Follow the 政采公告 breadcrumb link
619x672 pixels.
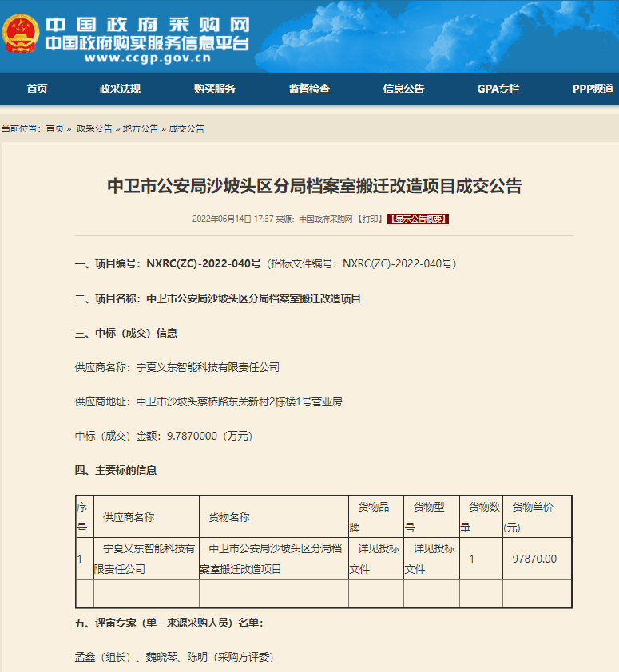point(94,128)
